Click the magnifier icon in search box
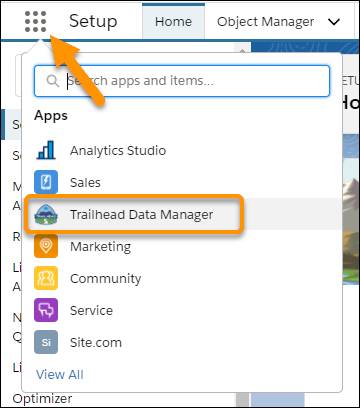Viewport: 360px width, 408px height. 53,81
